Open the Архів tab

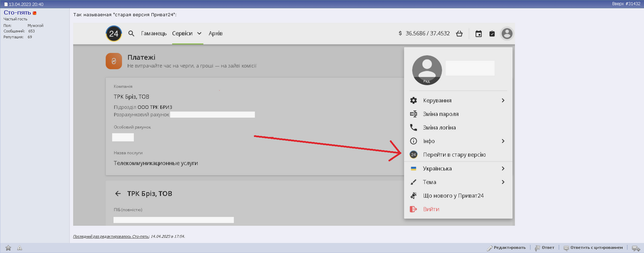coord(216,34)
